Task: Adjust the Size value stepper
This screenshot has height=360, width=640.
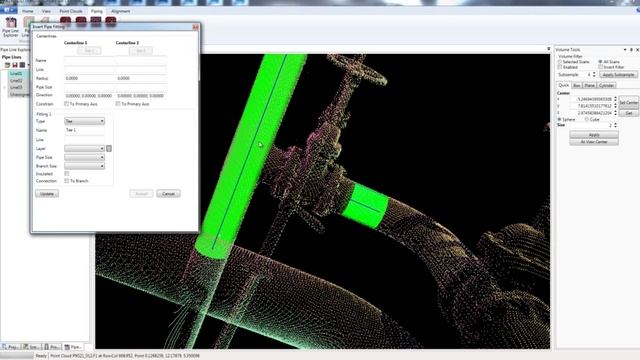Action: [615, 125]
